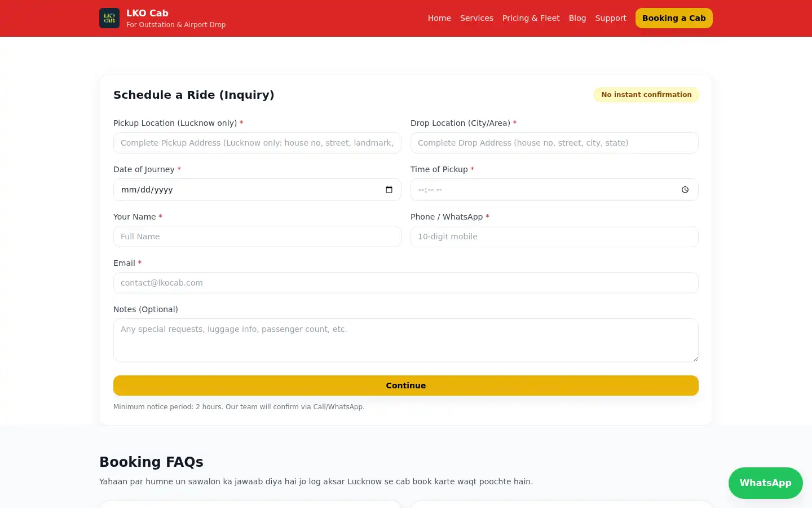812x508 pixels.
Task: Open the Services menu item
Action: point(476,18)
